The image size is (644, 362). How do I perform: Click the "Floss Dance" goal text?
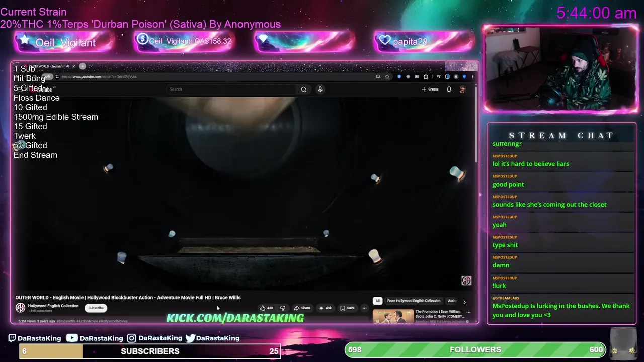click(36, 98)
